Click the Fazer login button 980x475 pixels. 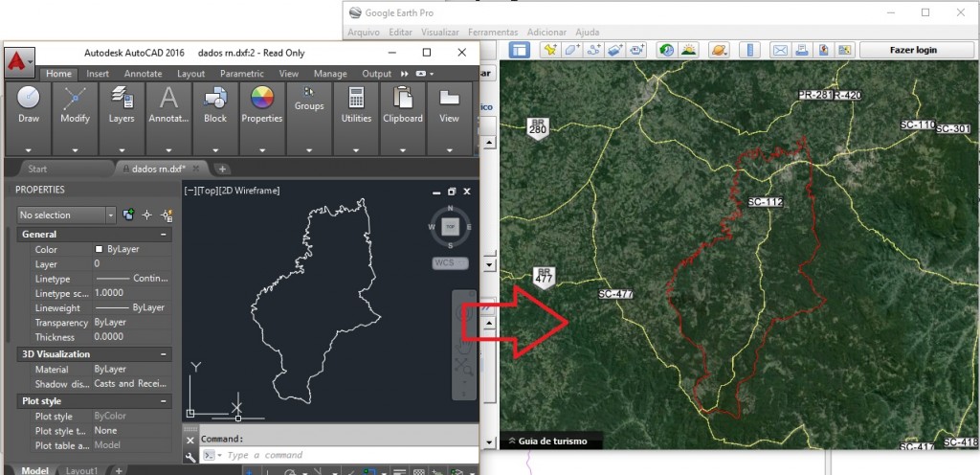[x=913, y=50]
